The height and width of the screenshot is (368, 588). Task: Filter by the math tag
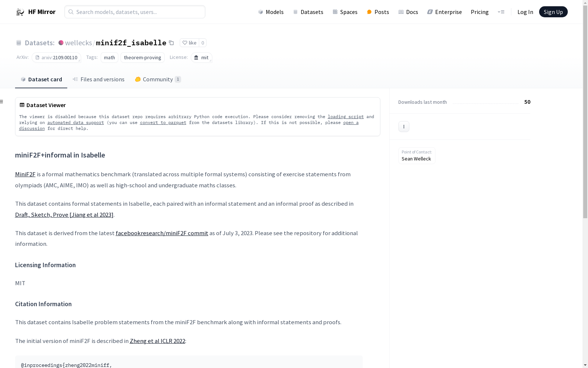(110, 57)
